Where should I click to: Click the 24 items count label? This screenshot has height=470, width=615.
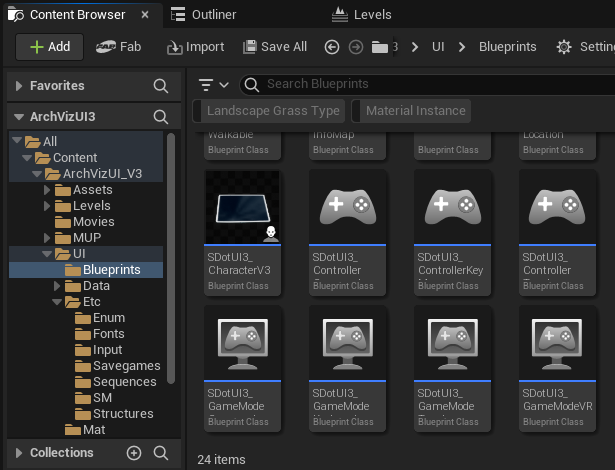[221, 460]
